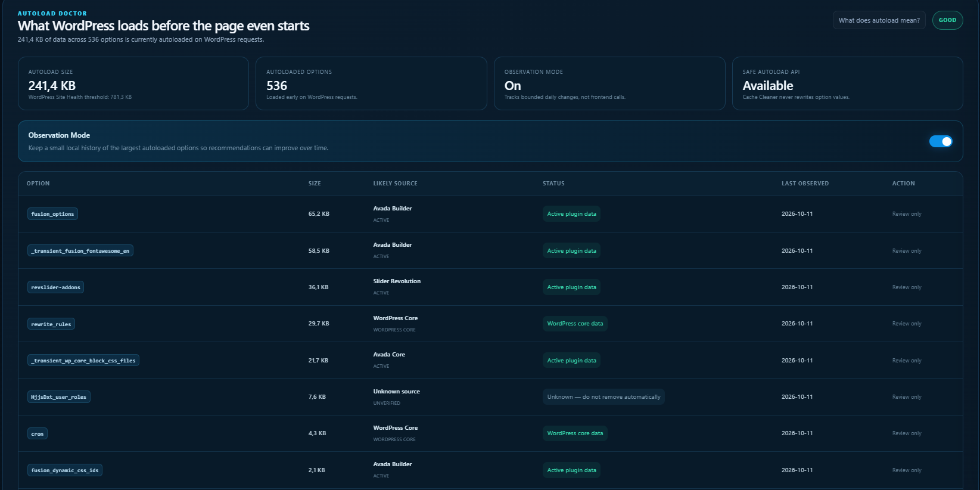Click "Review only" in the HjjsDxt_user_roles row
Image resolution: width=980 pixels, height=490 pixels.
907,397
